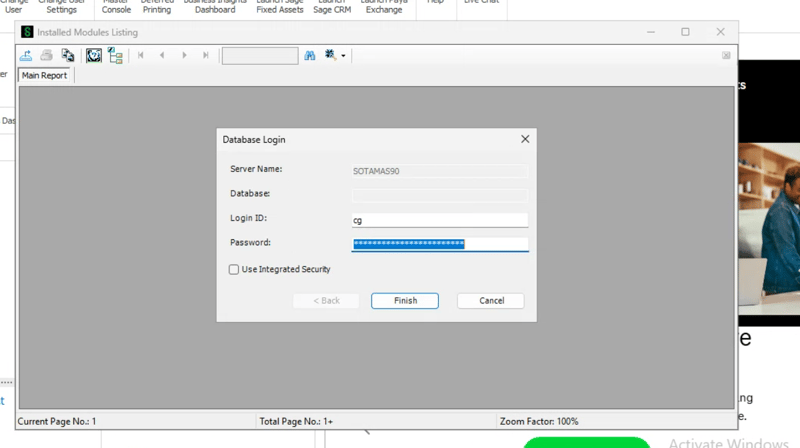This screenshot has height=448, width=800.
Task: Click the page number box in toolbar
Action: pyautogui.click(x=259, y=56)
